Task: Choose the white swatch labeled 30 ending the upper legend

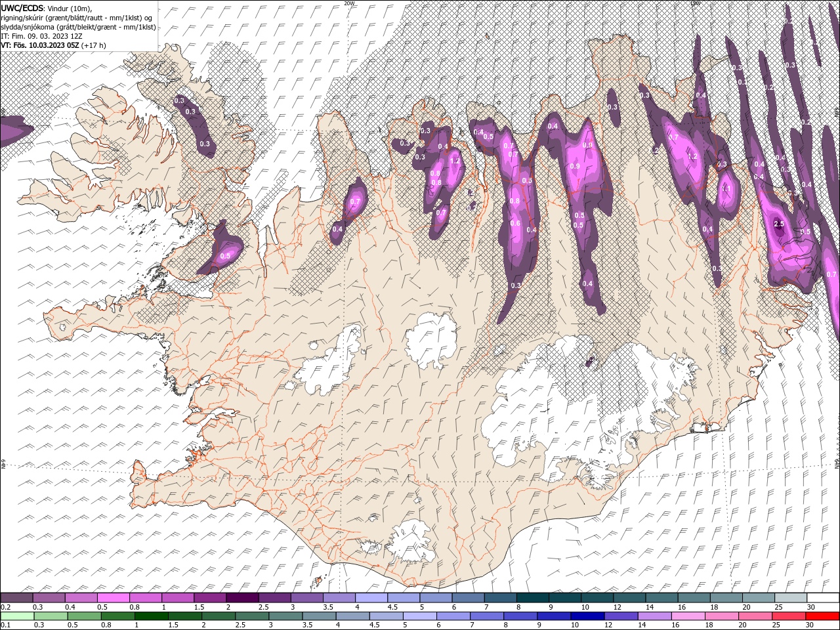Action: point(823,598)
